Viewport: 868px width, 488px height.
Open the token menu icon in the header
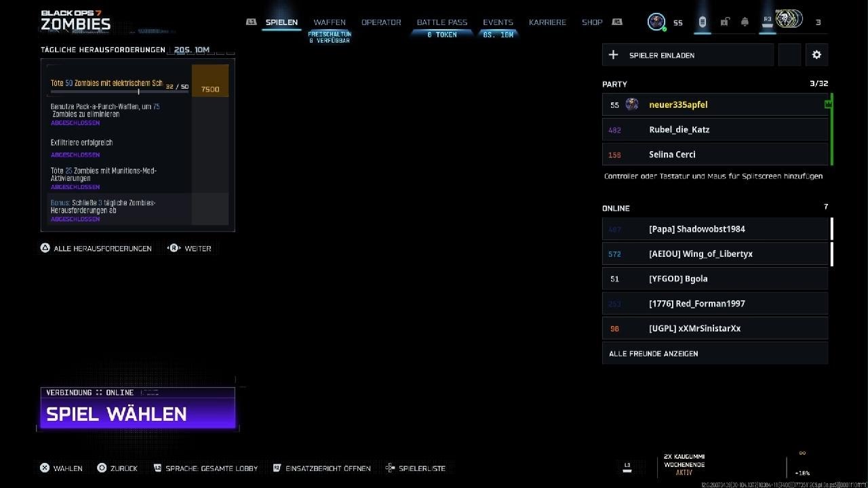tap(702, 22)
